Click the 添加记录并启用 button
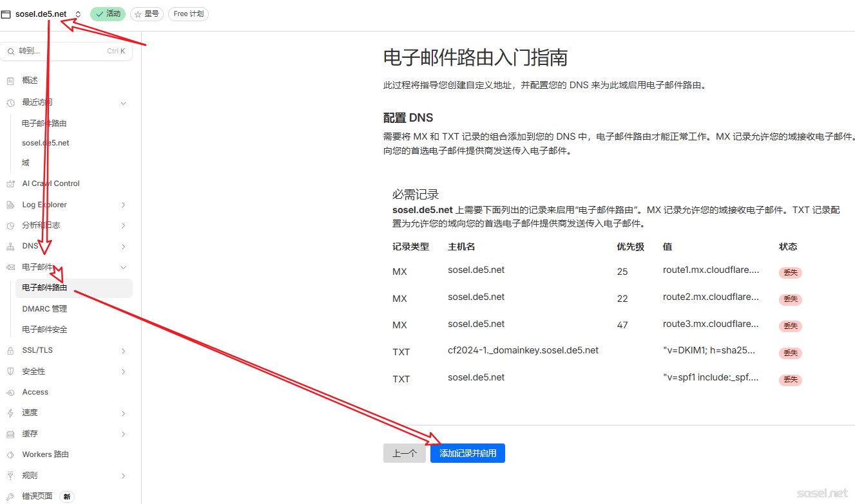 (x=467, y=453)
